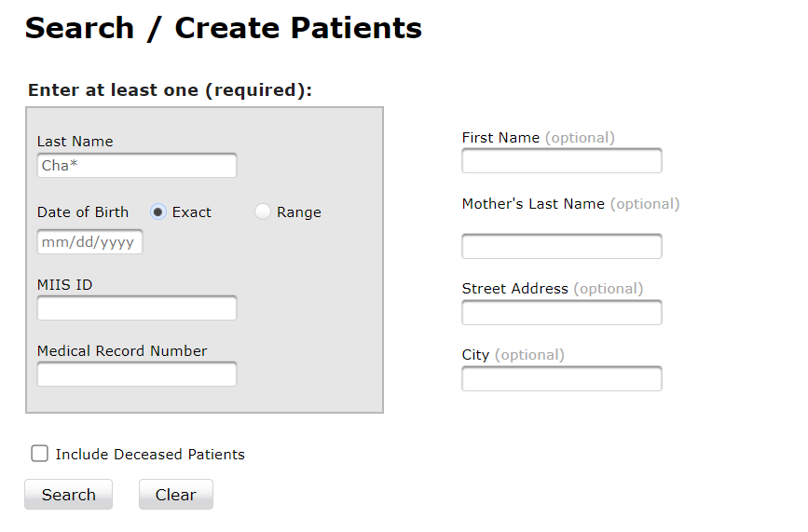Click the Mother's Last Name input box
Image resolution: width=808 pixels, height=532 pixels.
pyautogui.click(x=561, y=247)
